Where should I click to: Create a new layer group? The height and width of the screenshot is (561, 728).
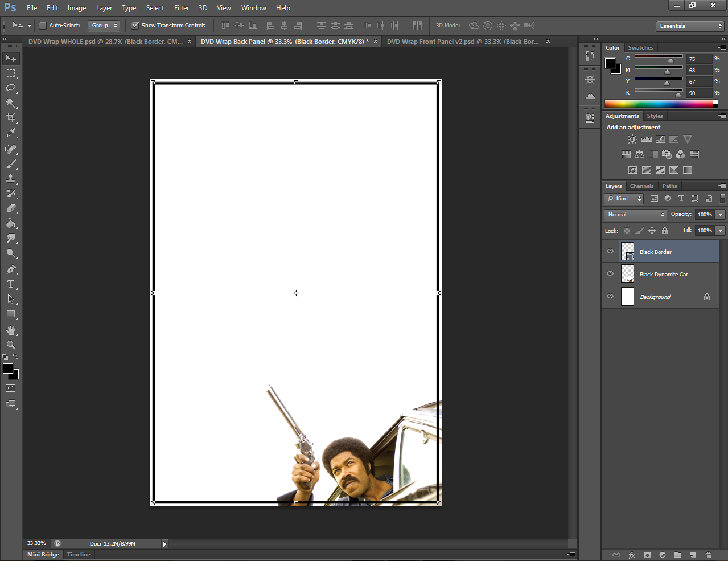[x=678, y=555]
